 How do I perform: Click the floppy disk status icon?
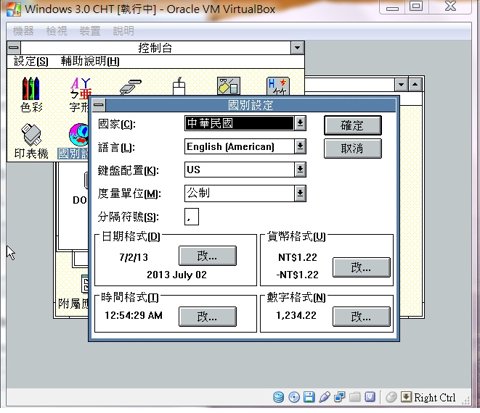point(309,397)
